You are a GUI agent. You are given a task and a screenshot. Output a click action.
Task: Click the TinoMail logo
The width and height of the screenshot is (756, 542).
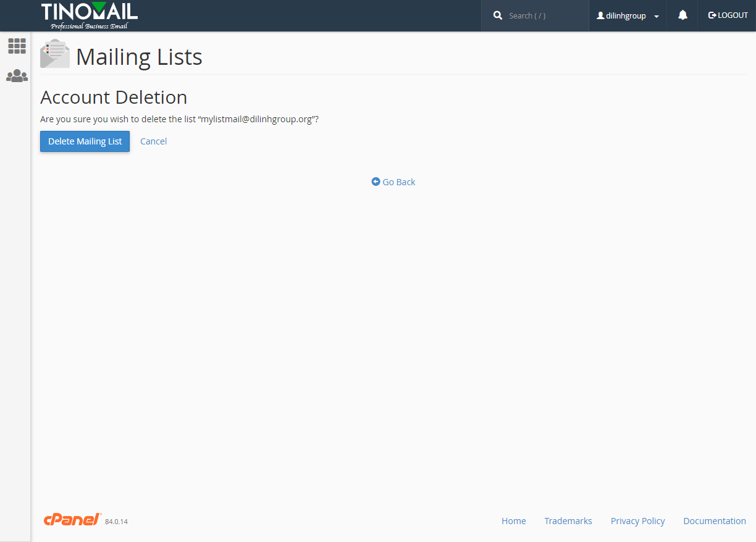pyautogui.click(x=90, y=15)
